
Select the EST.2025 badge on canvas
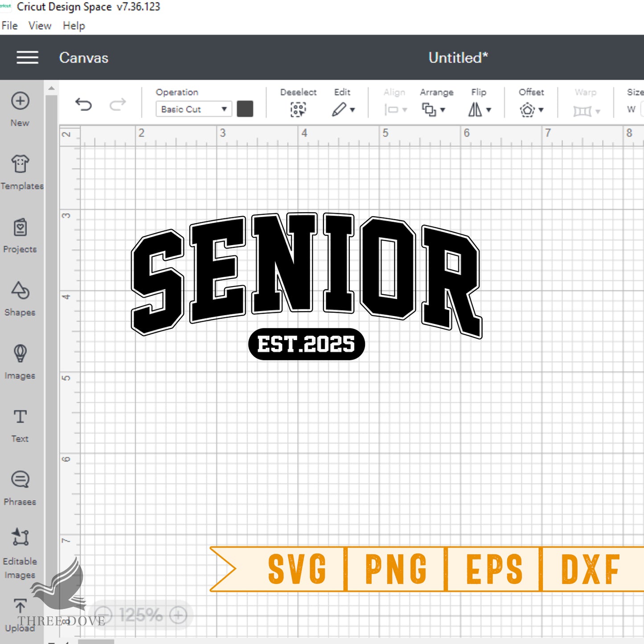pos(307,344)
